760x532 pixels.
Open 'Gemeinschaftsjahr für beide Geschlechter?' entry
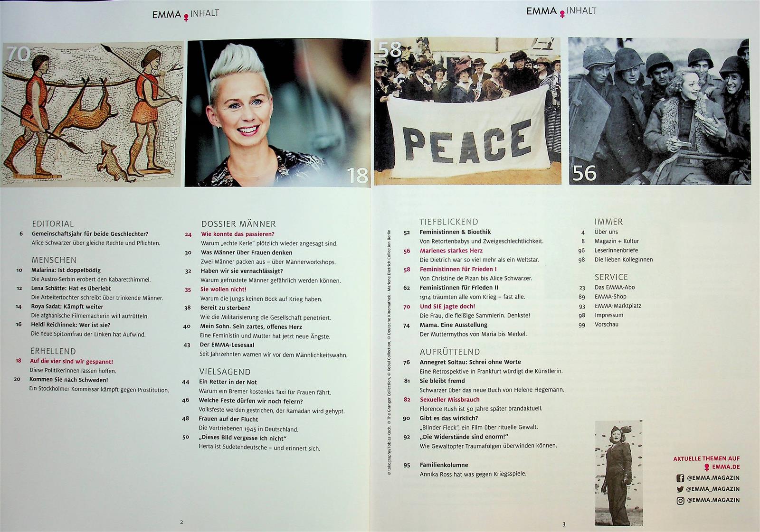(x=90, y=233)
